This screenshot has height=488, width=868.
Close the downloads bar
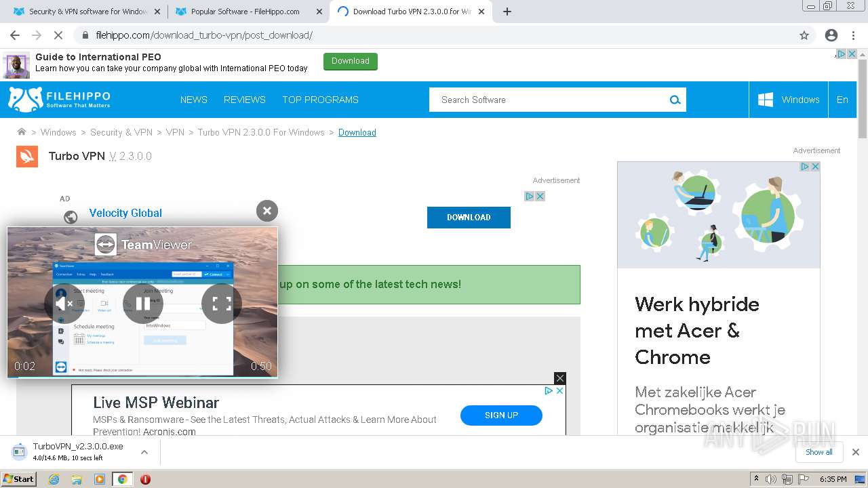(856, 452)
